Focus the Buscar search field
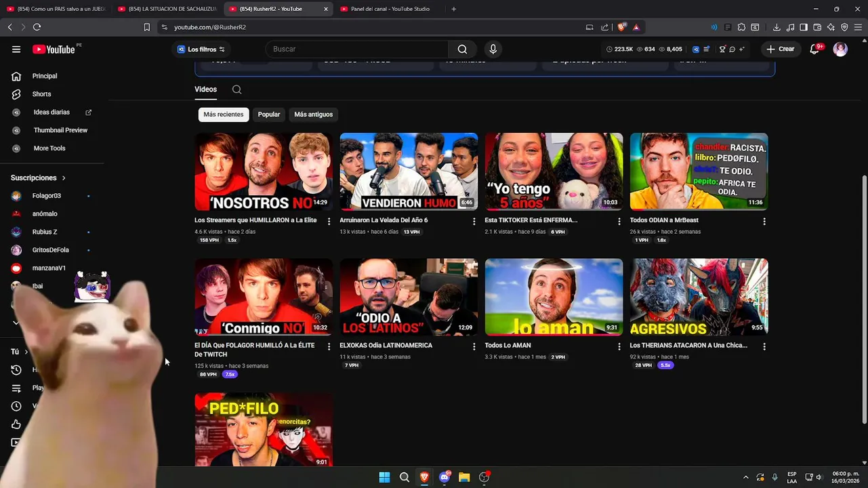Viewport: 868px width, 488px height. pos(357,49)
